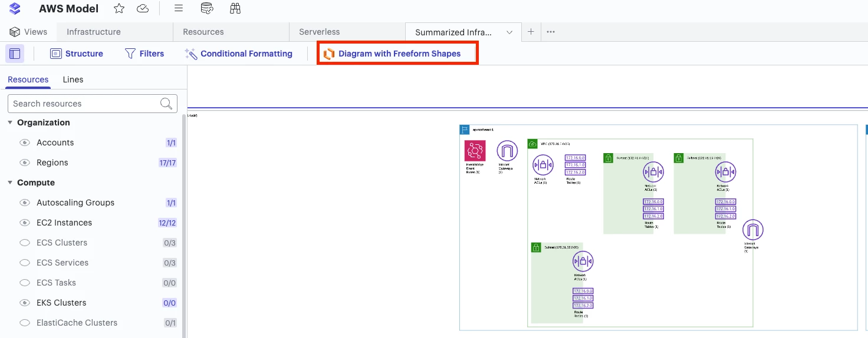Star the AWS Model as favorite

tap(119, 8)
